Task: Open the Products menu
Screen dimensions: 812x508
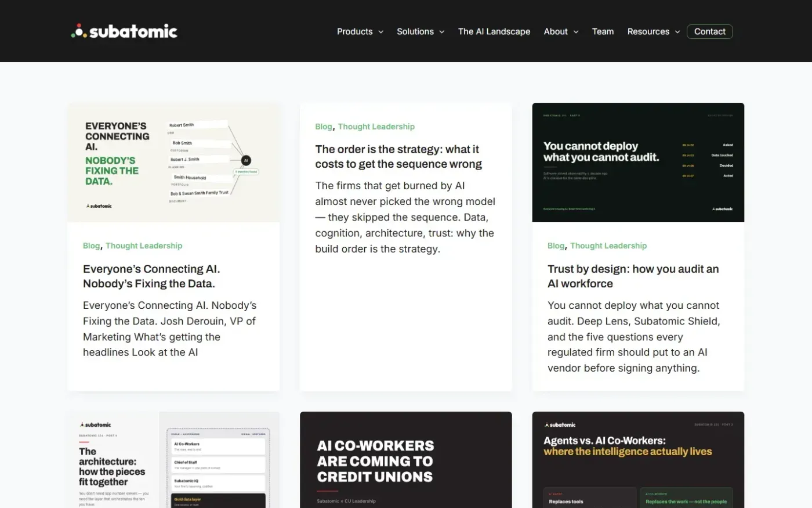Action: 355,31
